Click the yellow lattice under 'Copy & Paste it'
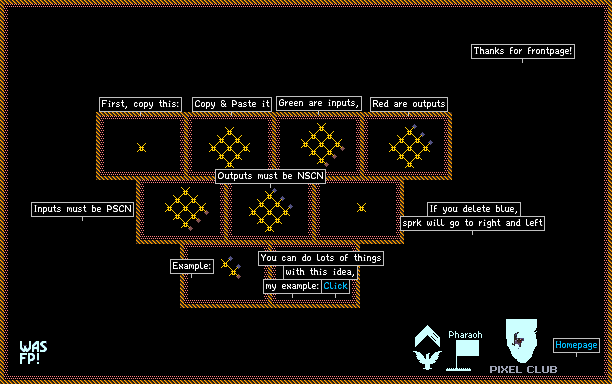Viewport: 612px width, 384px height. [230, 148]
